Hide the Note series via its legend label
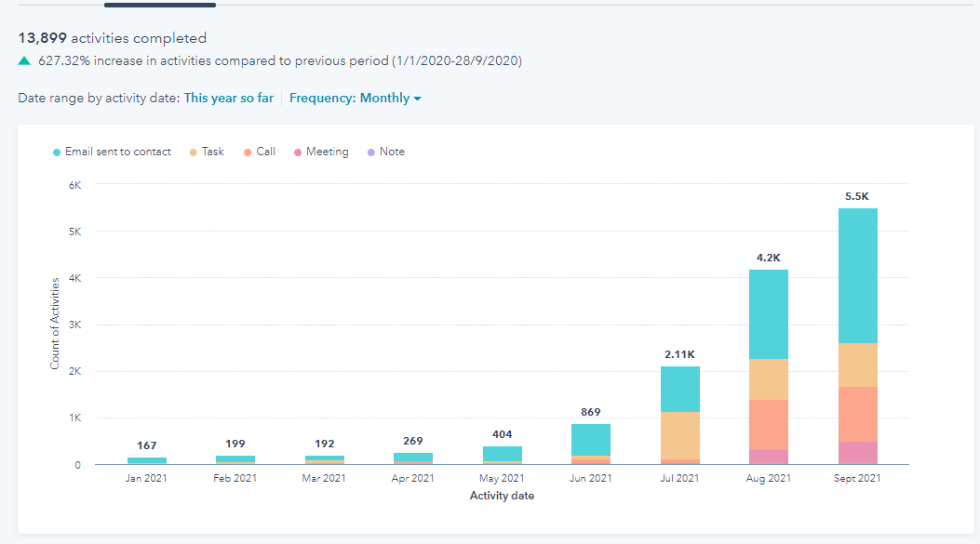Screen dimensions: 980x544 coord(392,153)
